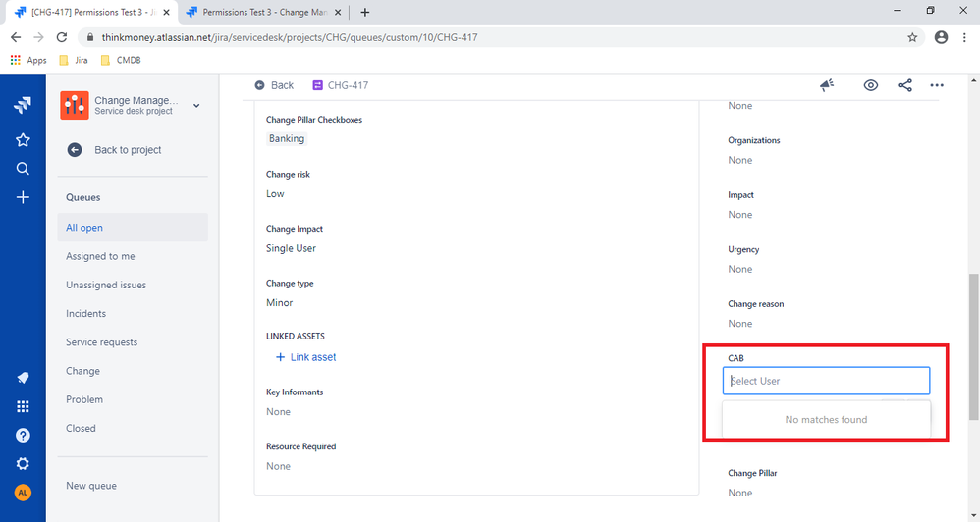Open notifications flag icon in sidebar

click(x=23, y=378)
